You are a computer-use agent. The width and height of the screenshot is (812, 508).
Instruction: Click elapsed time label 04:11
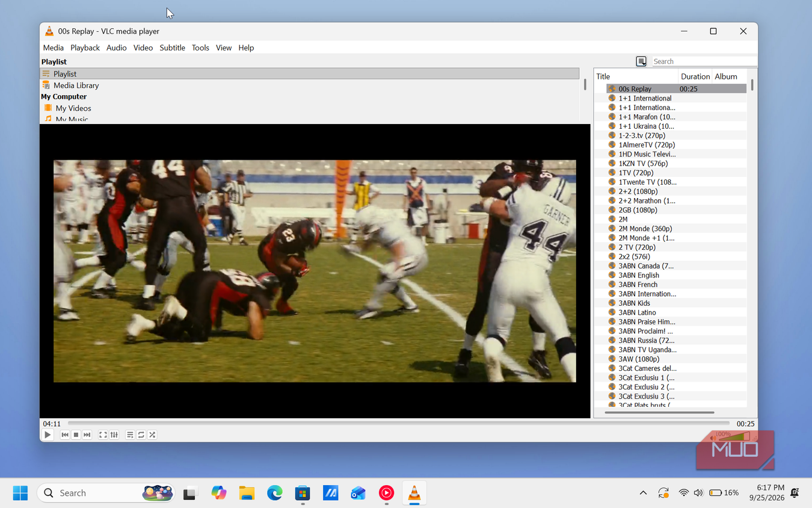tap(52, 424)
